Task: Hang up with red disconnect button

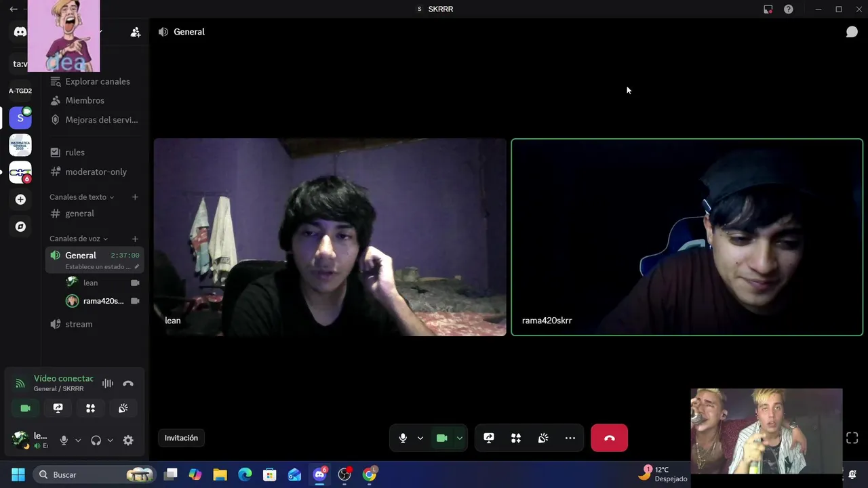Action: (609, 438)
